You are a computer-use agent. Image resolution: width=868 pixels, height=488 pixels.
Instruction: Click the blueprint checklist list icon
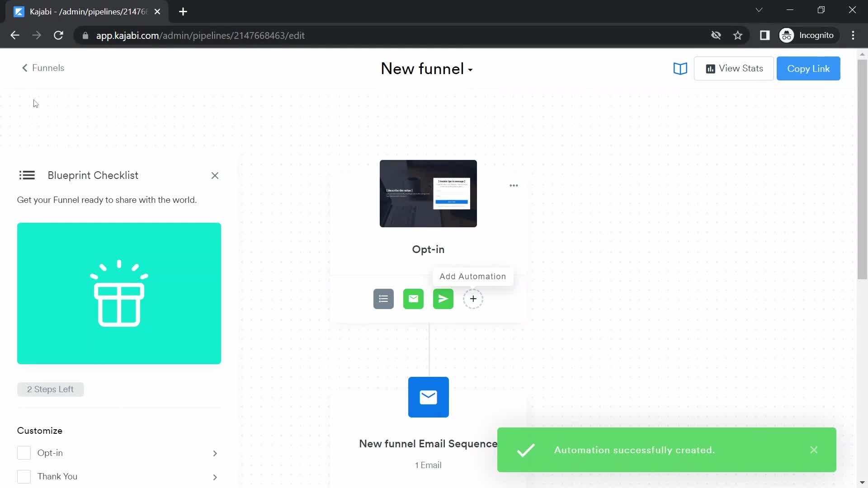pos(27,175)
